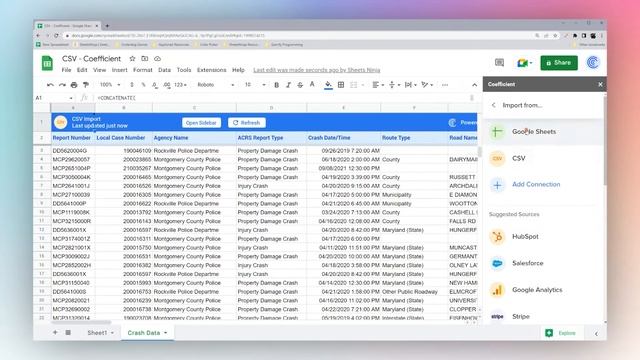Open the text color picker
Viewport: 640px width, 360px height.
click(x=312, y=84)
